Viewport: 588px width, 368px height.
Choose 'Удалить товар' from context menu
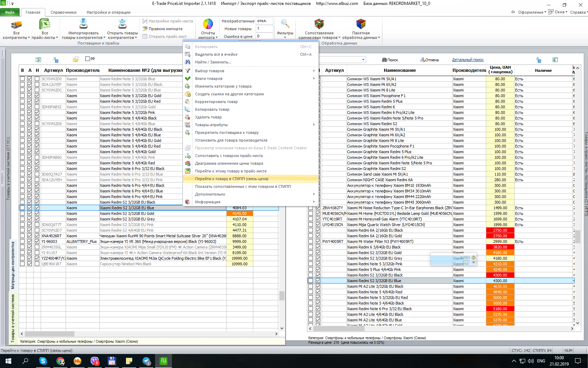(x=250, y=117)
